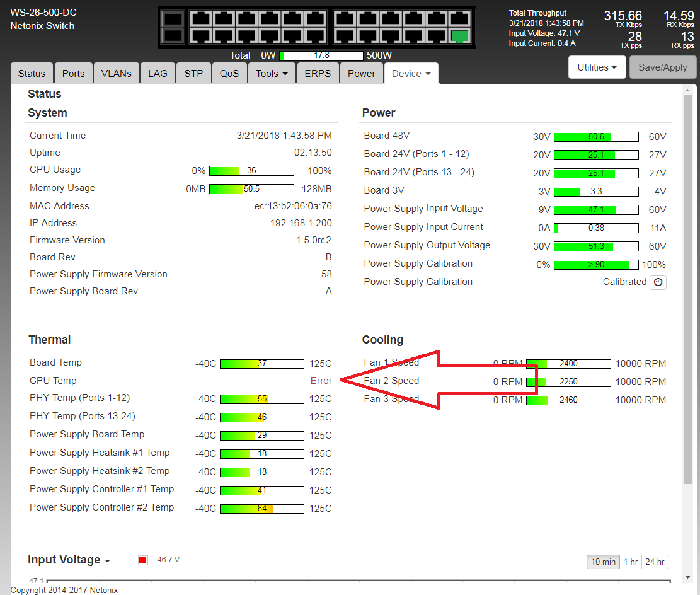Go to the Ports tab

coord(73,74)
